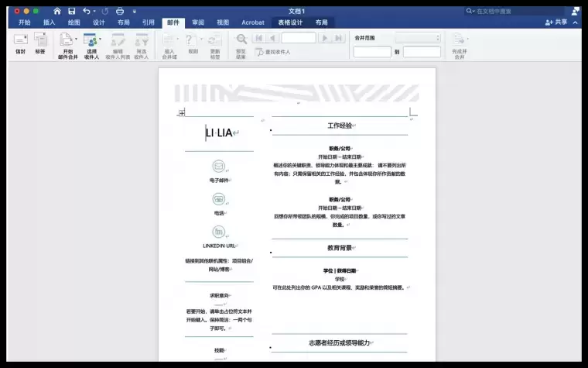Click 查找收件人 (Find Recipient)
This screenshot has width=588, height=368.
point(272,52)
